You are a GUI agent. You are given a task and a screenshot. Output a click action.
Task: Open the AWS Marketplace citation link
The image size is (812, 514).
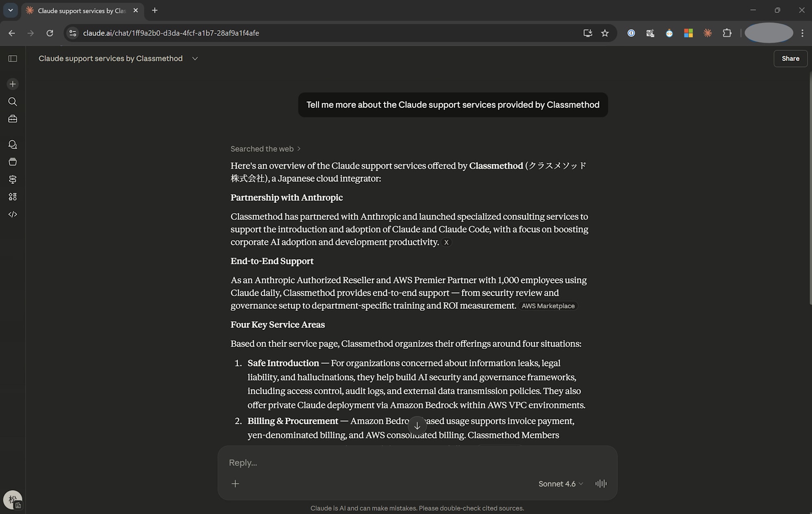click(548, 306)
